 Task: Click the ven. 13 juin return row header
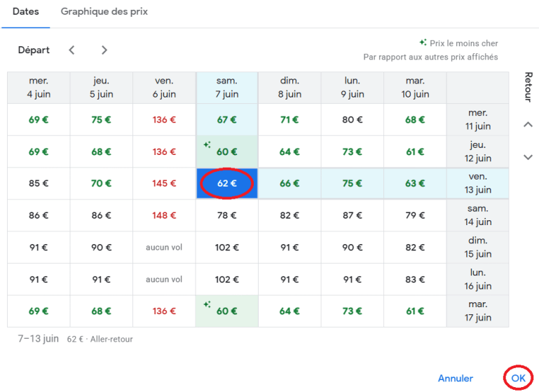[477, 184]
